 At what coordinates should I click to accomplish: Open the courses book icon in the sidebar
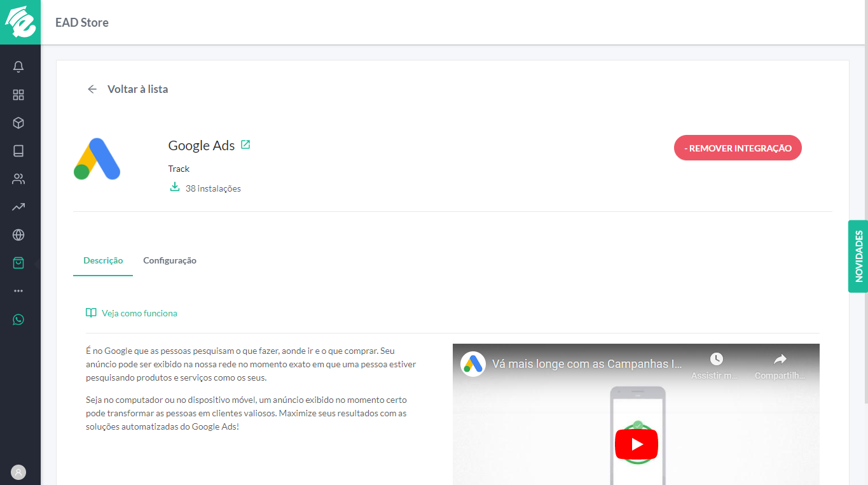tap(18, 151)
